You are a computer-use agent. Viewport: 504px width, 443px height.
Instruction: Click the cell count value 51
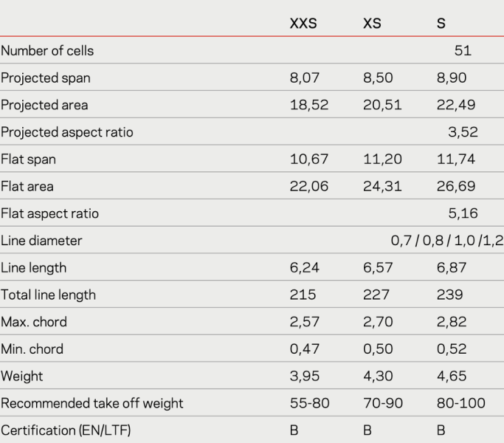(463, 51)
